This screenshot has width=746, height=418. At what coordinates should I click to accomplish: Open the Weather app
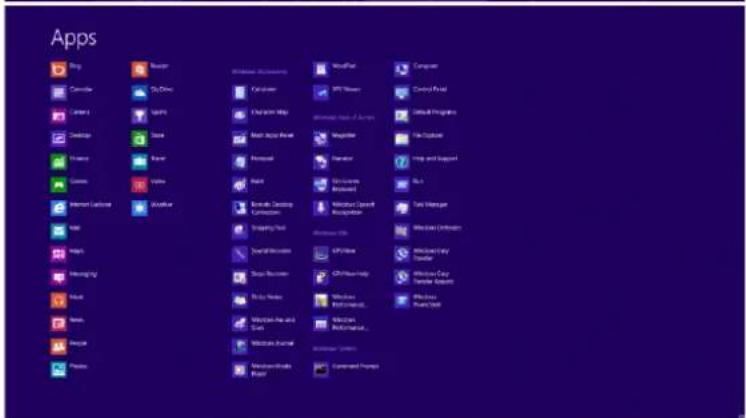click(x=152, y=208)
